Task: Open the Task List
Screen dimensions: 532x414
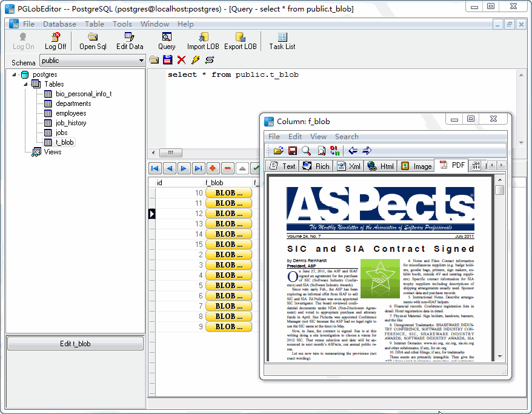Action: 282,41
